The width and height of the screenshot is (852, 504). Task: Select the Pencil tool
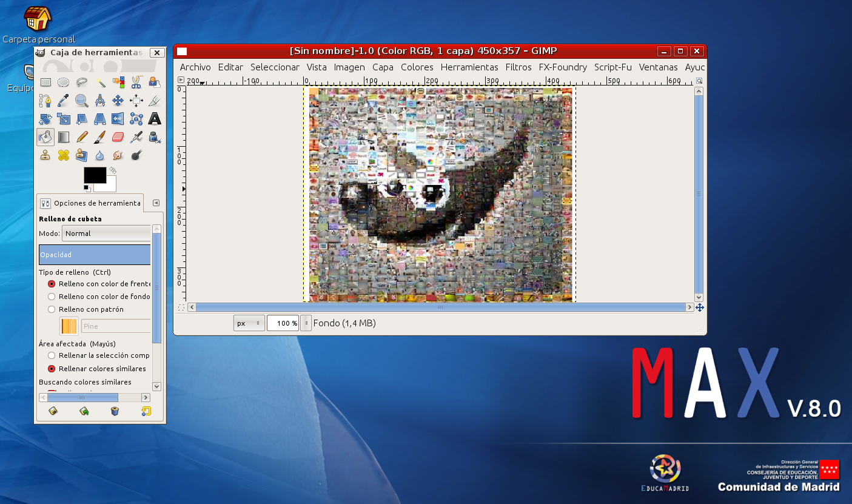click(82, 137)
